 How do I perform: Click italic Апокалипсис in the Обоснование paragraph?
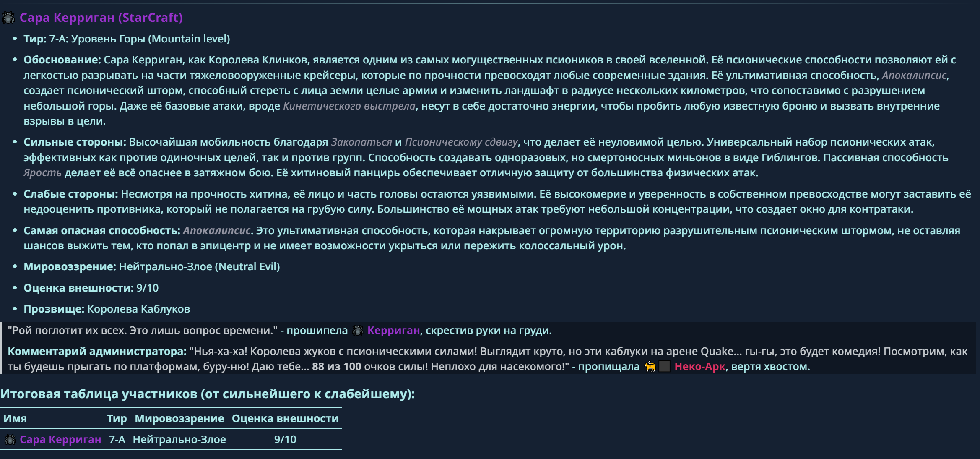(914, 76)
